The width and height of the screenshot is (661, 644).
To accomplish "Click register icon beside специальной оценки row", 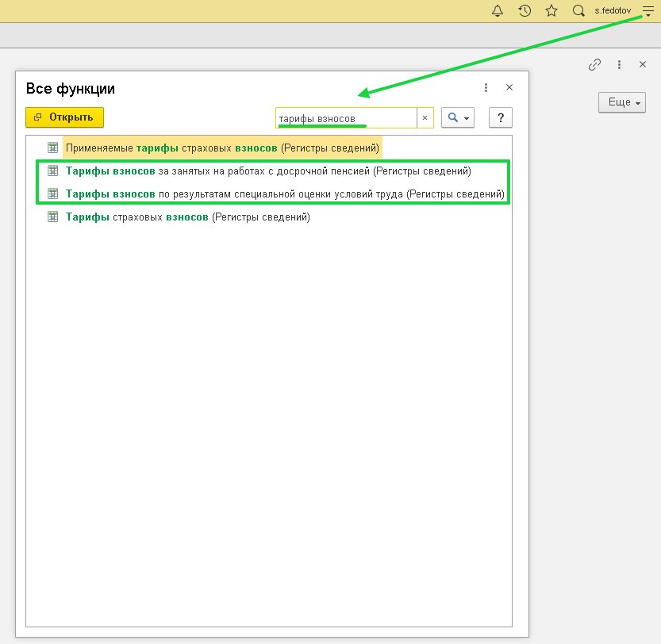I will tap(52, 194).
